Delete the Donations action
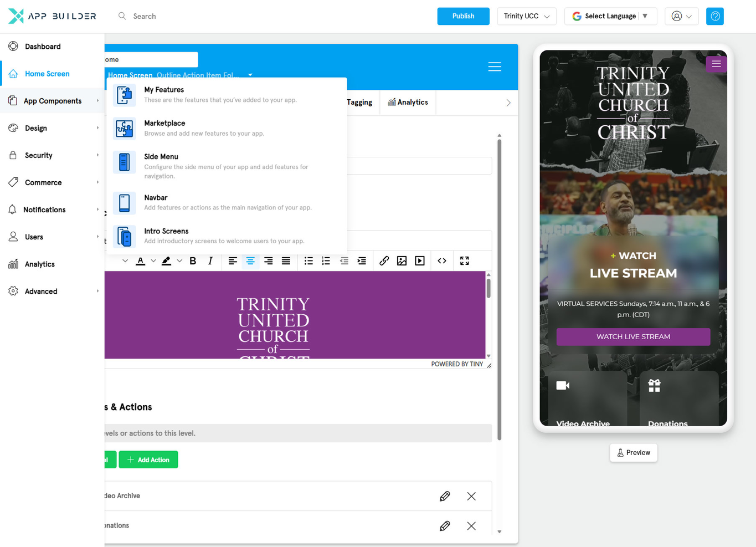The image size is (756, 547). tap(471, 525)
